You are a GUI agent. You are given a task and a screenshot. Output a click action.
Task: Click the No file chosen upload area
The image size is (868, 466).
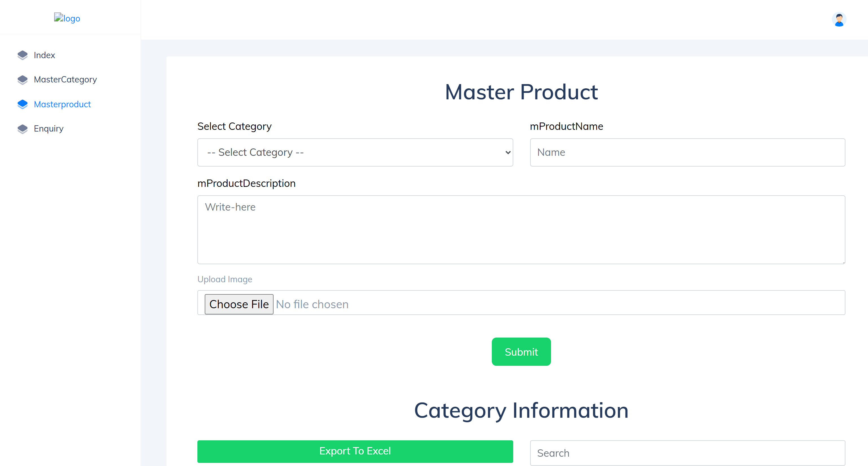click(312, 304)
